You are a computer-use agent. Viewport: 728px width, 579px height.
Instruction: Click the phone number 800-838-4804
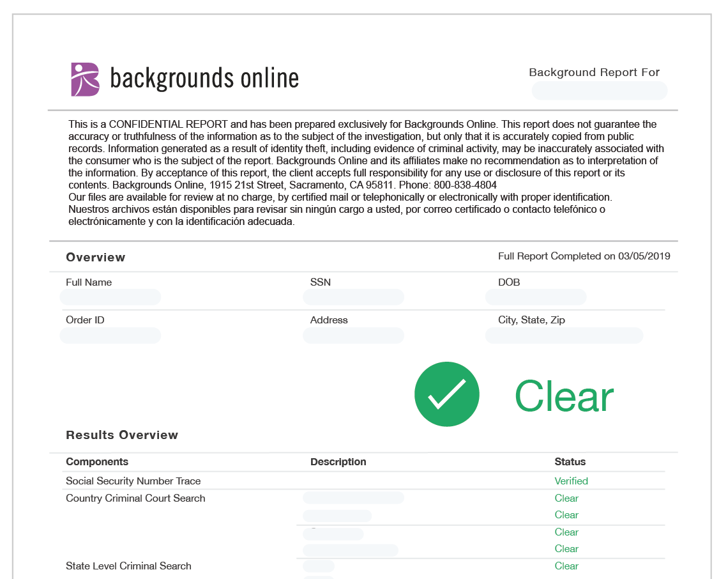465,185
